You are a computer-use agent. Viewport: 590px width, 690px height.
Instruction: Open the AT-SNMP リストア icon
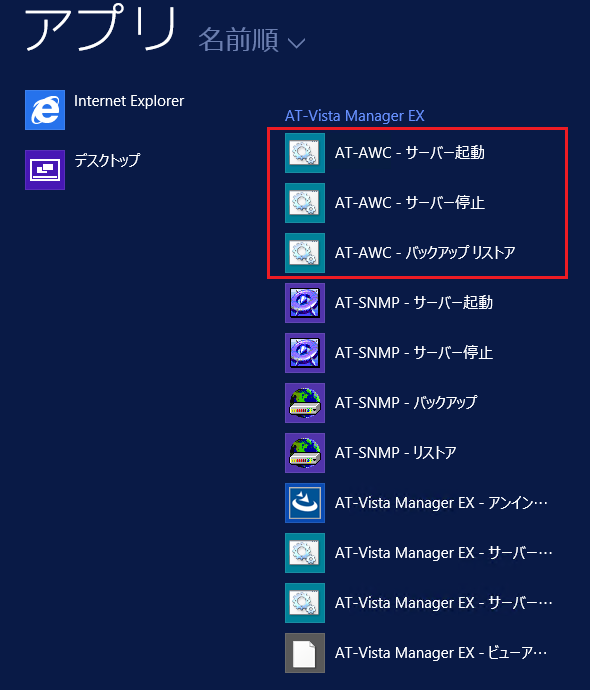305,453
